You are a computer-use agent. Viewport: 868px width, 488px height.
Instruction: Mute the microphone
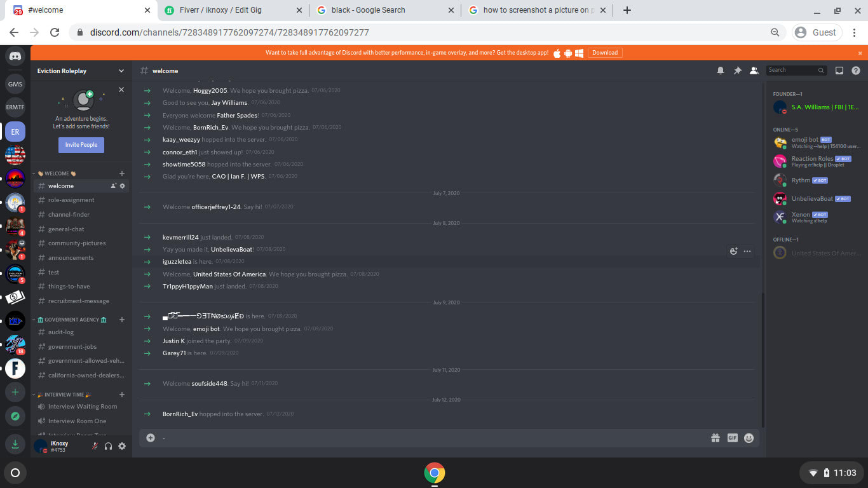[x=94, y=446]
